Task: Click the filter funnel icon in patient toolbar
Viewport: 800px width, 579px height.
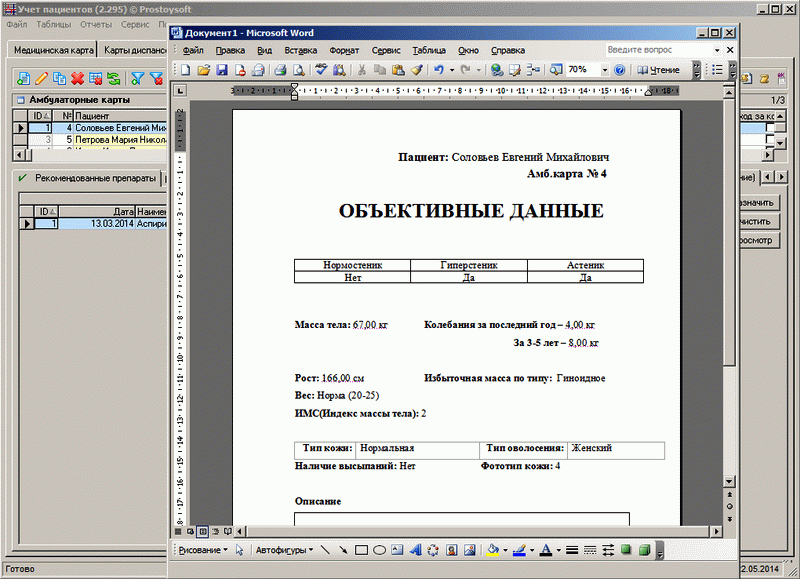Action: point(138,78)
